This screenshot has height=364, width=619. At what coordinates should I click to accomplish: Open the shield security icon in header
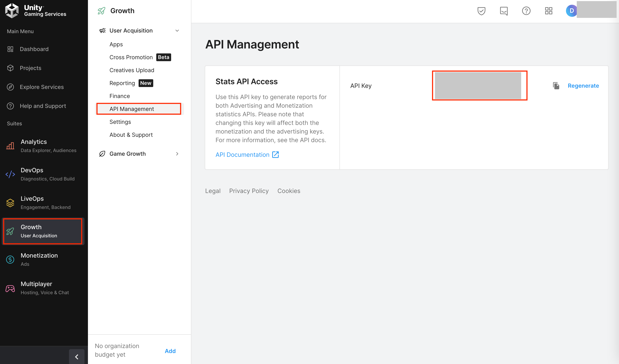tap(481, 11)
